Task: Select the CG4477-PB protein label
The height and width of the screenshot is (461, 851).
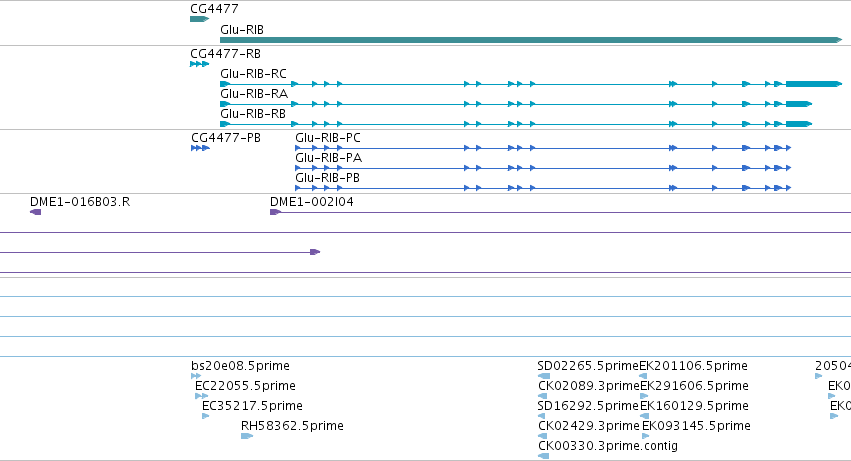Action: click(x=226, y=138)
